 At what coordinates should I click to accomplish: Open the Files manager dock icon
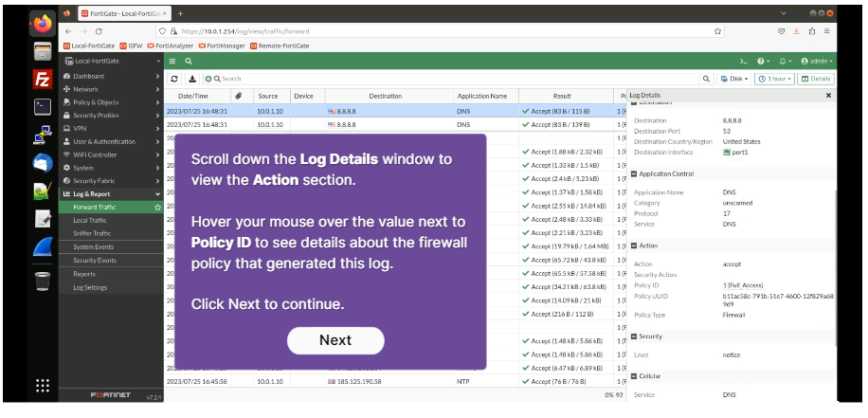pyautogui.click(x=43, y=51)
